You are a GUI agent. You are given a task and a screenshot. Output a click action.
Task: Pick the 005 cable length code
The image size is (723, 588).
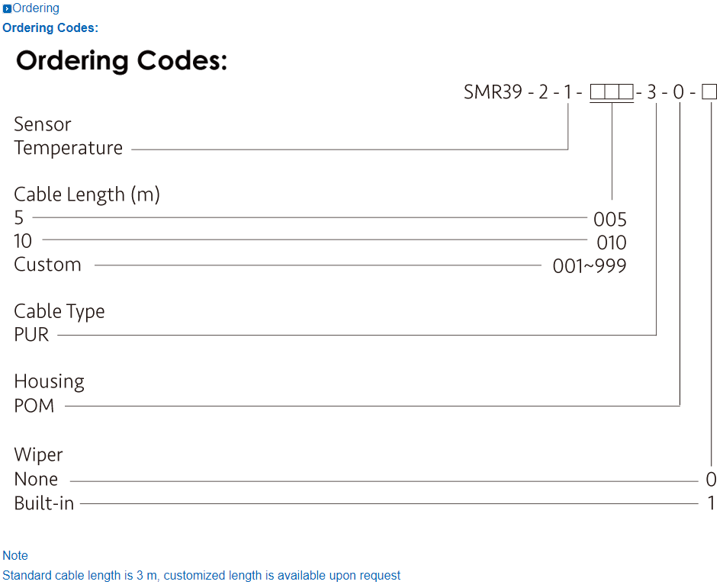610,220
